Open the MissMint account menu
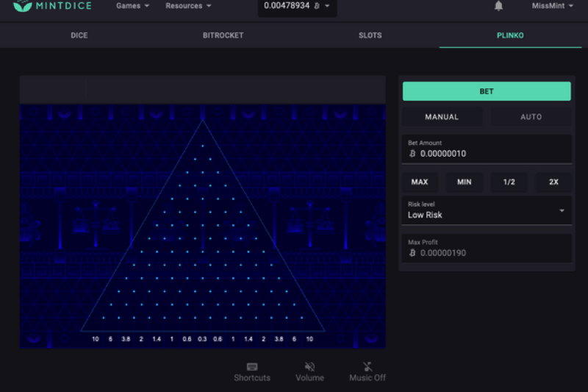Image resolution: width=588 pixels, height=392 pixels. [553, 6]
